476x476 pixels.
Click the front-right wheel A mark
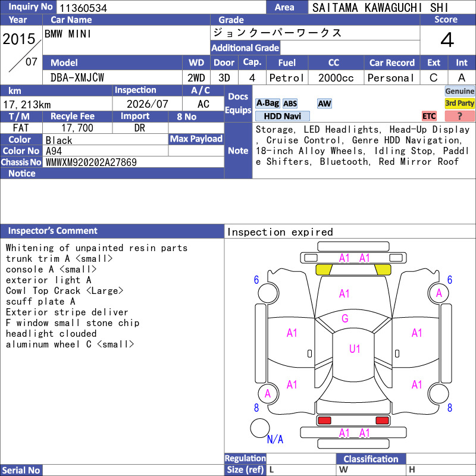tap(439, 293)
